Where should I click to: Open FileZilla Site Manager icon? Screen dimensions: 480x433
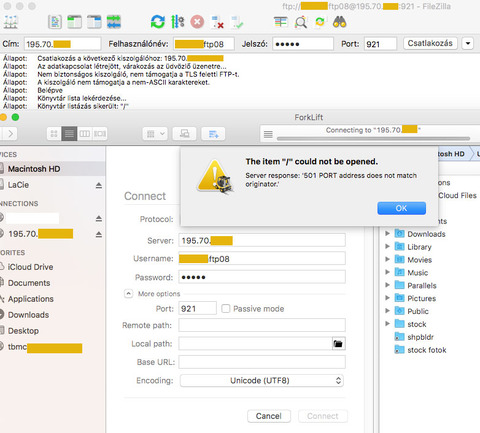click(x=10, y=22)
